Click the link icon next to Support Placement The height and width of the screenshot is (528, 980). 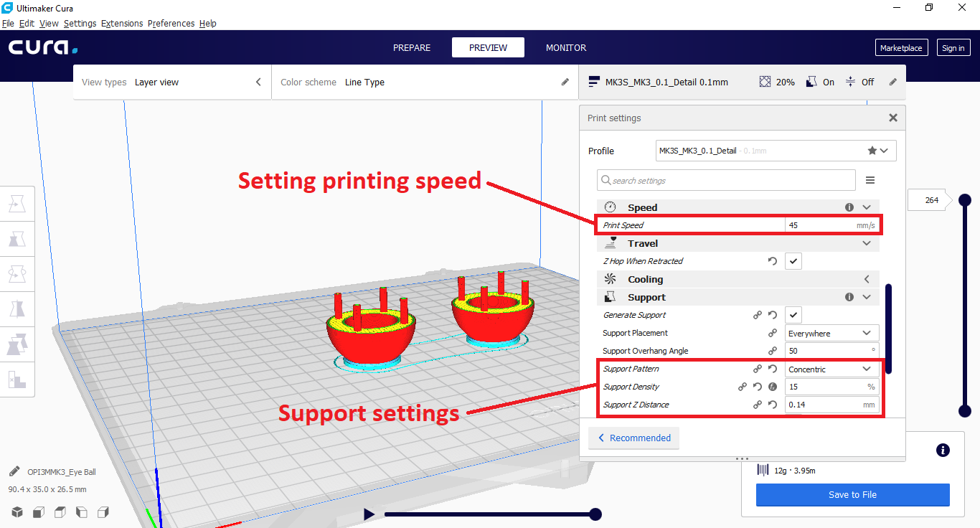pyautogui.click(x=773, y=333)
